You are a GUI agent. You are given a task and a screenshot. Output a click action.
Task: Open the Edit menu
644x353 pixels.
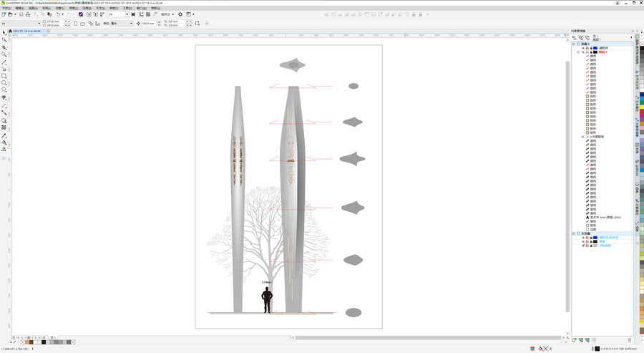20,8
